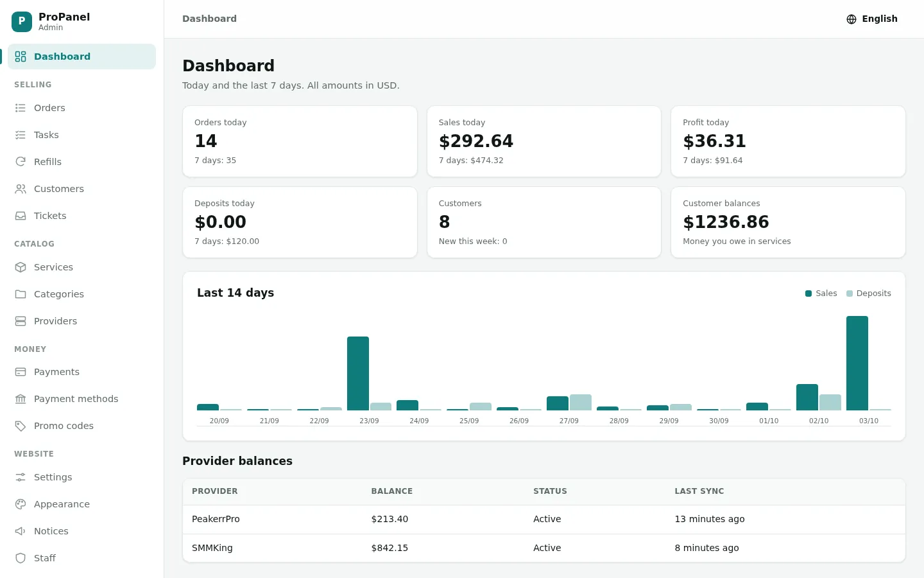This screenshot has width=924, height=578.
Task: Open the Tickets sidebar link
Action: click(x=82, y=216)
